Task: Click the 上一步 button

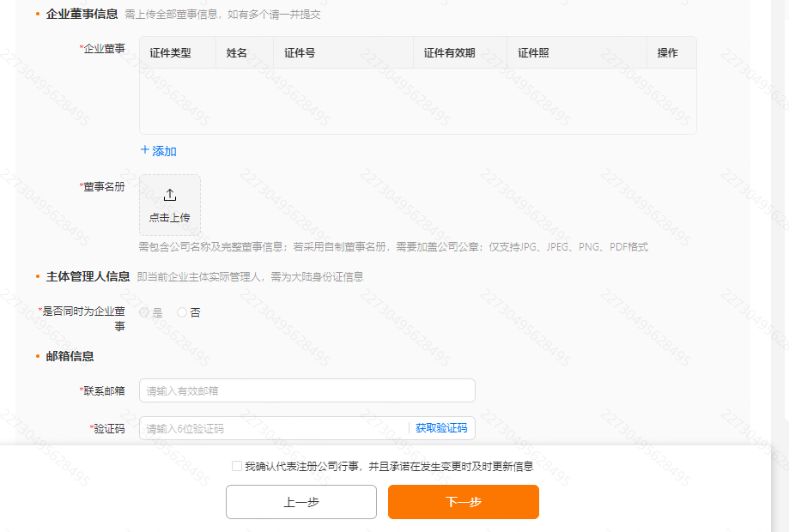Action: [300, 502]
